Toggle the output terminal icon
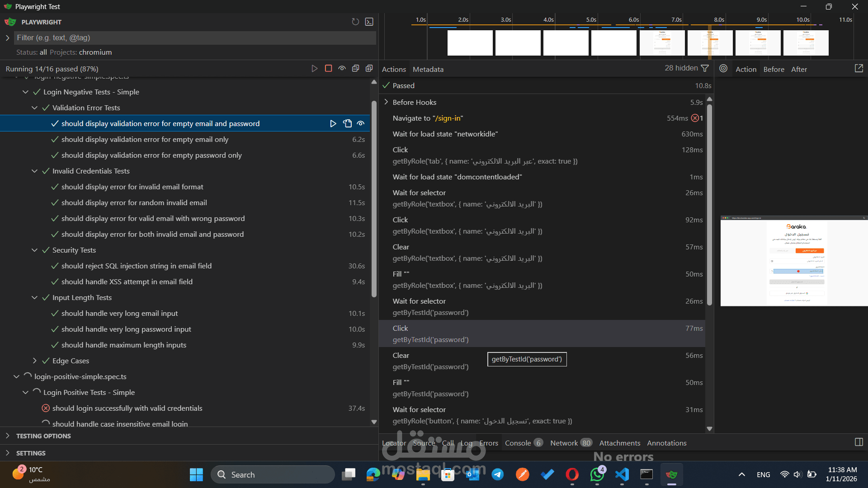 [x=369, y=22]
